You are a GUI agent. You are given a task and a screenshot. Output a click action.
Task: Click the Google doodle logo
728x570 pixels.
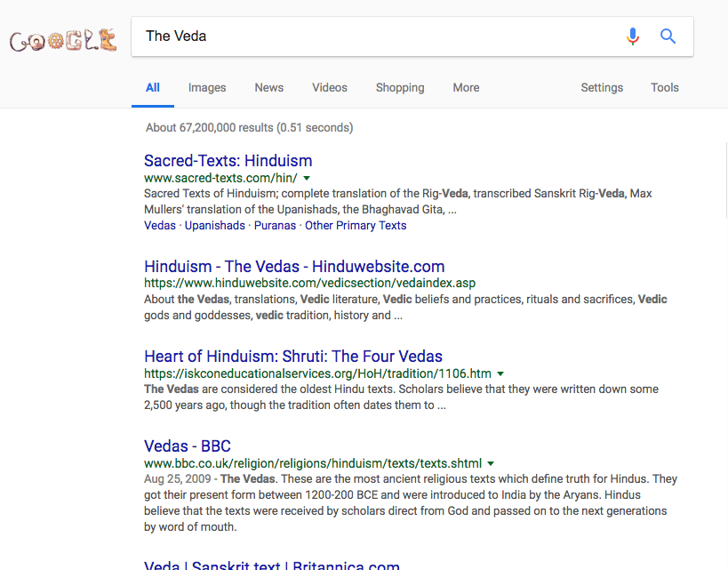pyautogui.click(x=63, y=41)
